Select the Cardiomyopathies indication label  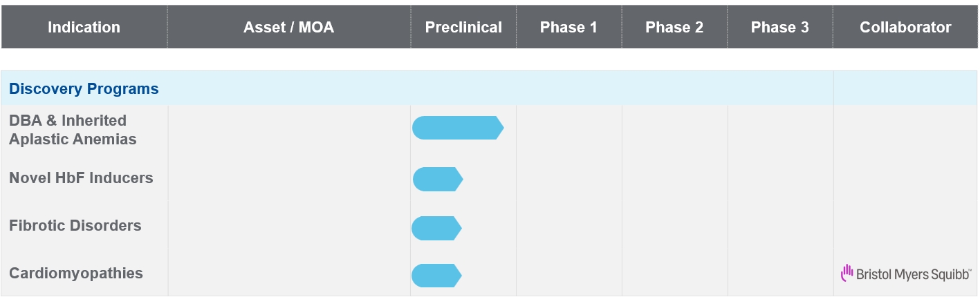click(x=76, y=274)
